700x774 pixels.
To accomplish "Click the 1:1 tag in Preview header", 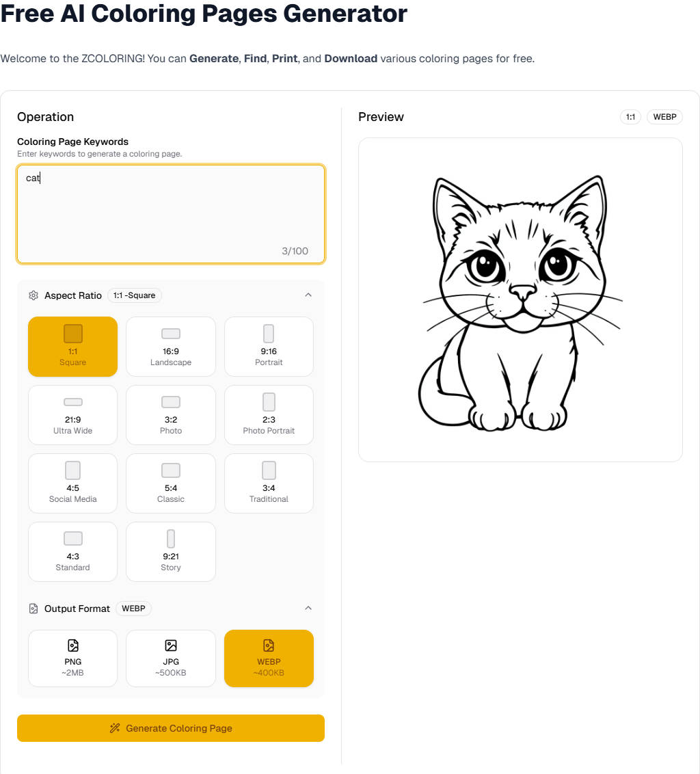I will click(x=630, y=117).
